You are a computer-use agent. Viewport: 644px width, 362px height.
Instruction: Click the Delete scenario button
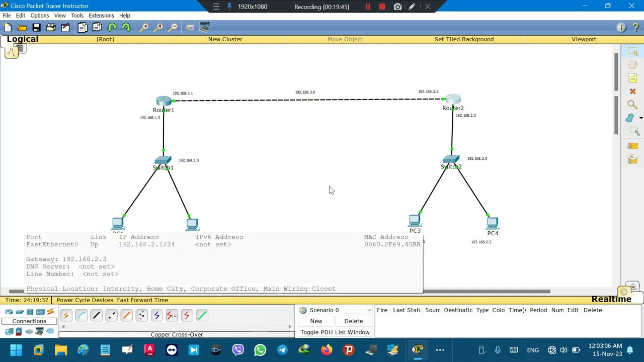pyautogui.click(x=353, y=321)
